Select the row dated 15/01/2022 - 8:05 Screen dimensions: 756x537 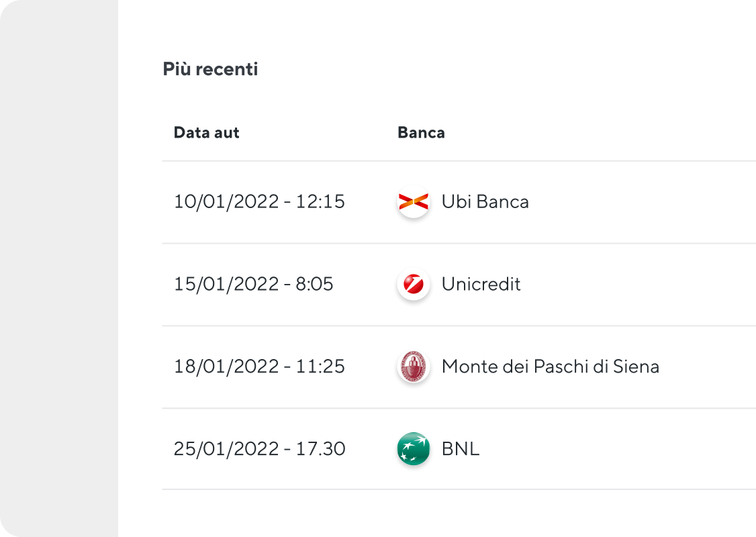point(459,285)
